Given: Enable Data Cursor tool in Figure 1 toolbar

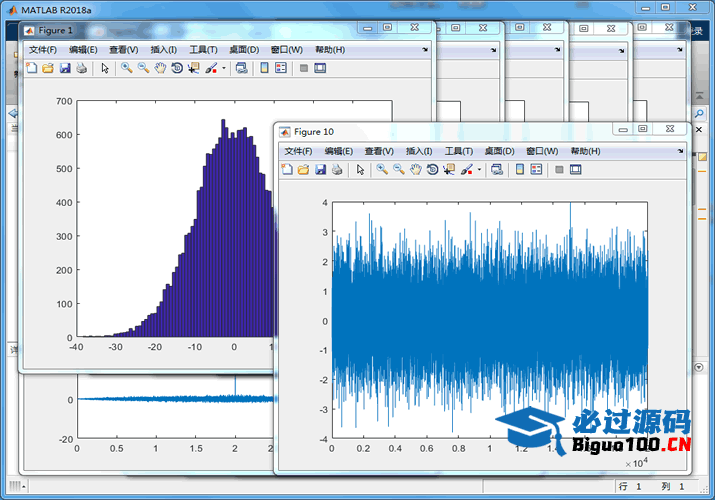Looking at the screenshot, I should 193,68.
